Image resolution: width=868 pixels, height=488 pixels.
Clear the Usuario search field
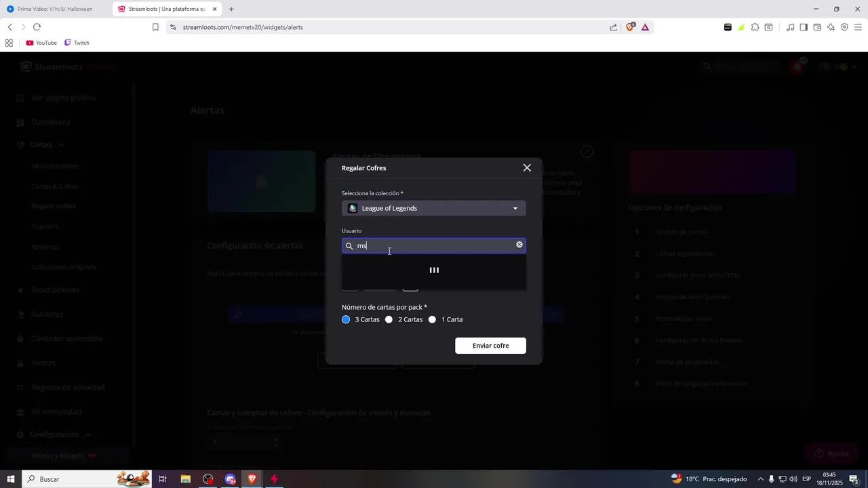pyautogui.click(x=519, y=245)
